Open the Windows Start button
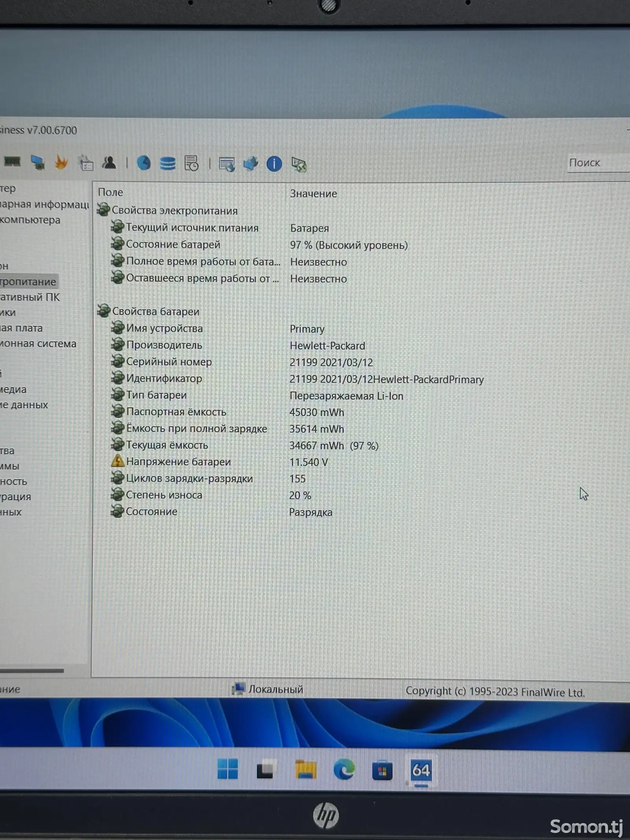This screenshot has height=840, width=630. point(228,769)
